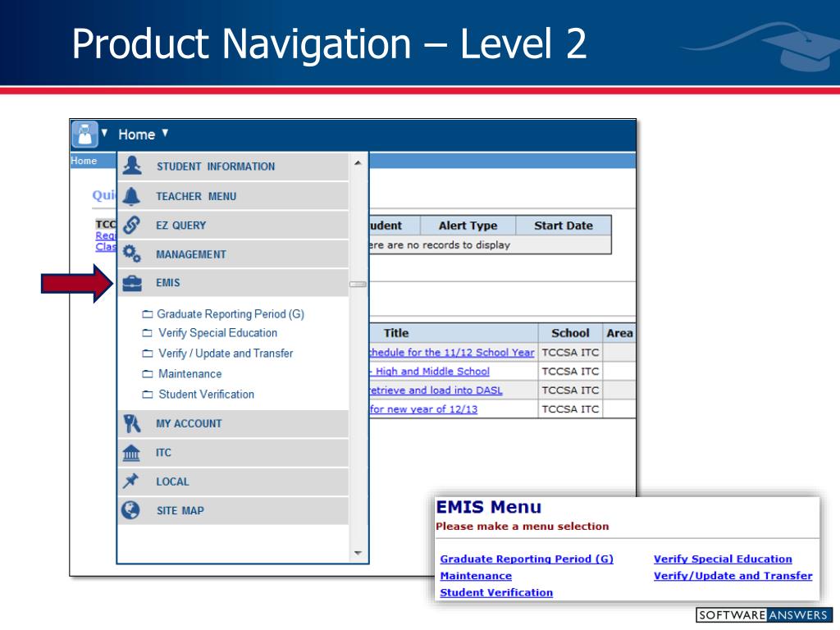Image resolution: width=840 pixels, height=630 pixels.
Task: Open the MY ACCOUNT menu section
Action: pos(233,424)
